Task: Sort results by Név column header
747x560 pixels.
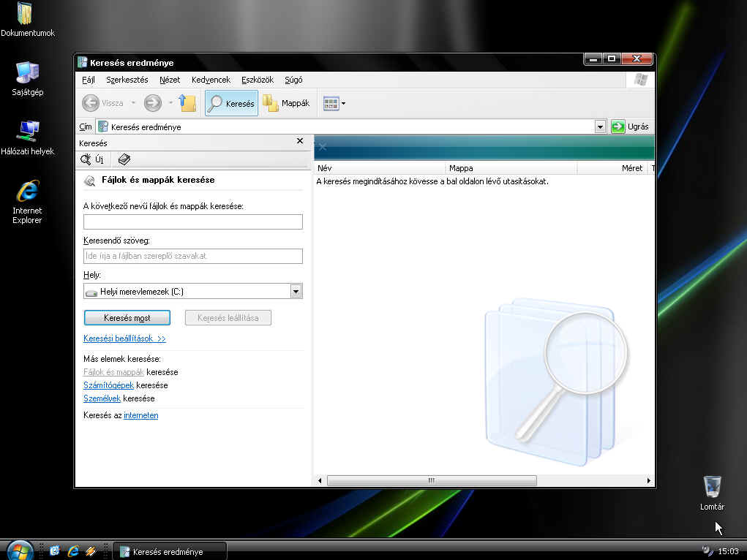Action: click(380, 168)
